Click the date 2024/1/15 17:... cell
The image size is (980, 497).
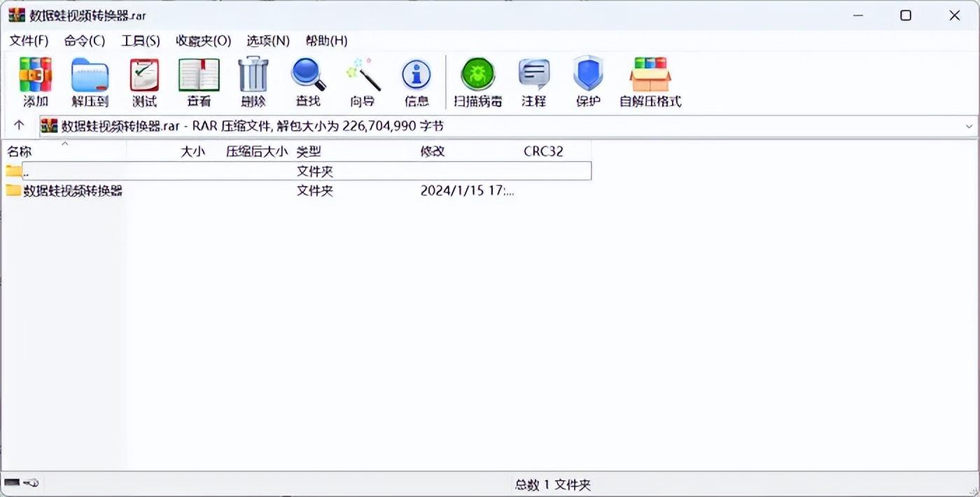click(468, 190)
